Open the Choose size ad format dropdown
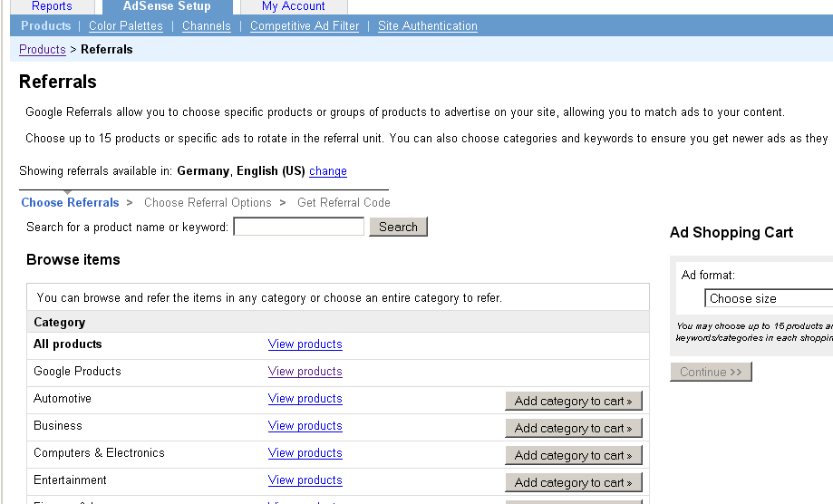 pyautogui.click(x=769, y=298)
